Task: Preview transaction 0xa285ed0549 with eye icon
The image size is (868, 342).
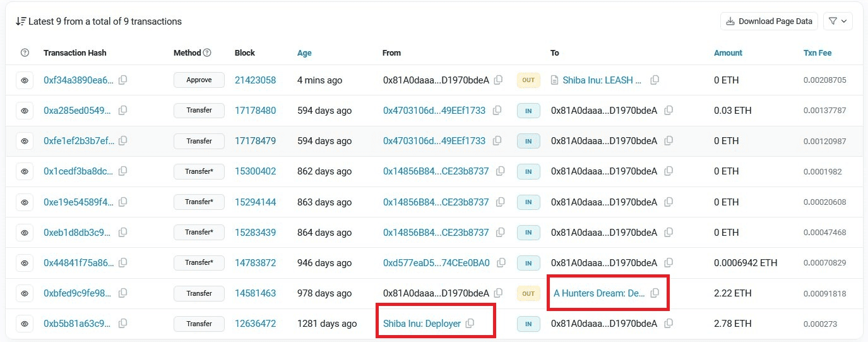Action: point(25,111)
